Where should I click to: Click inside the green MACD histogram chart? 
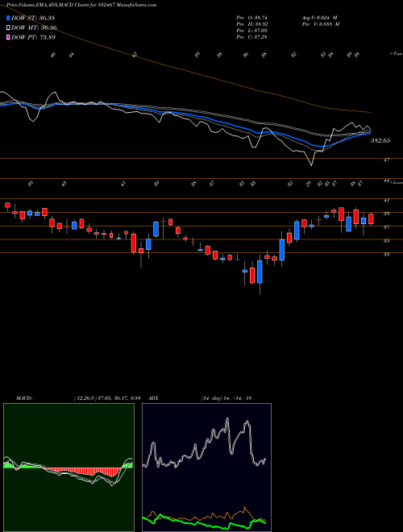[x=69, y=468]
